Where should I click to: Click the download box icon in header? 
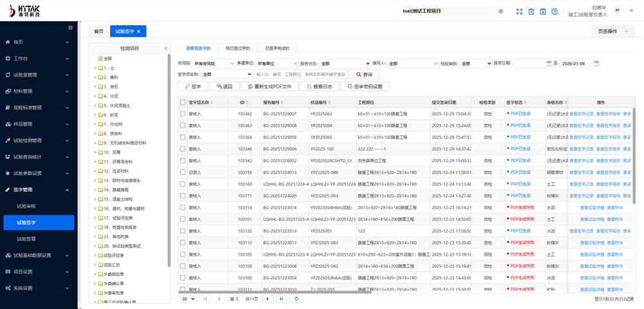click(x=543, y=12)
